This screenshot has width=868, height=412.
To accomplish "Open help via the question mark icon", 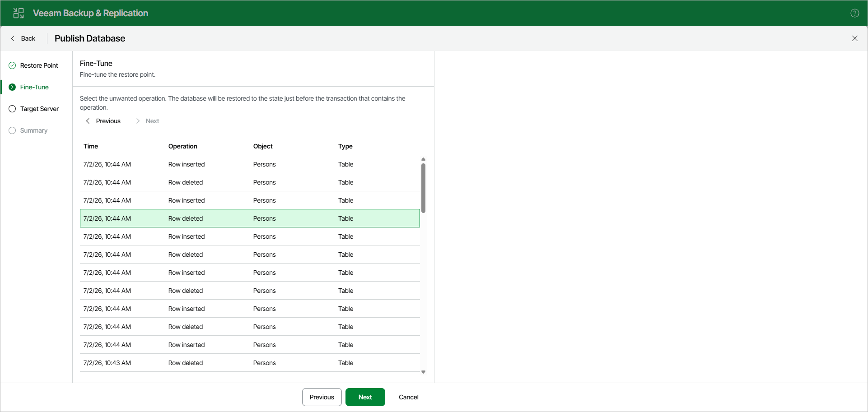I will point(855,13).
